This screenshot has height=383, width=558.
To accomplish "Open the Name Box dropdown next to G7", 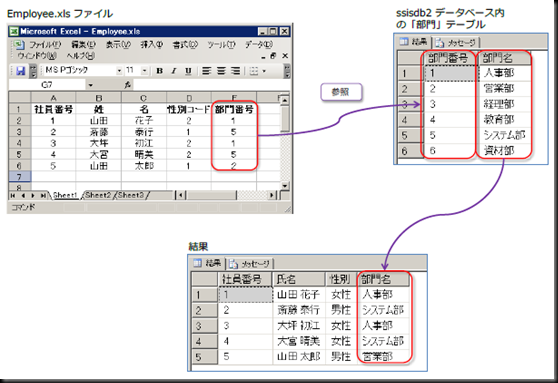I will tap(91, 85).
